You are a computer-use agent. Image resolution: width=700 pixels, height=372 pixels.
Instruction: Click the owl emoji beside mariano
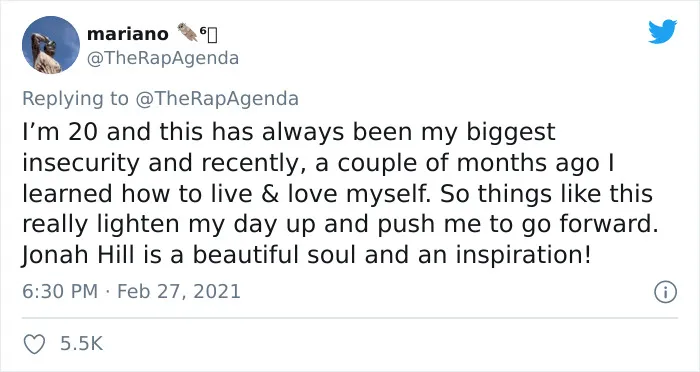point(187,32)
